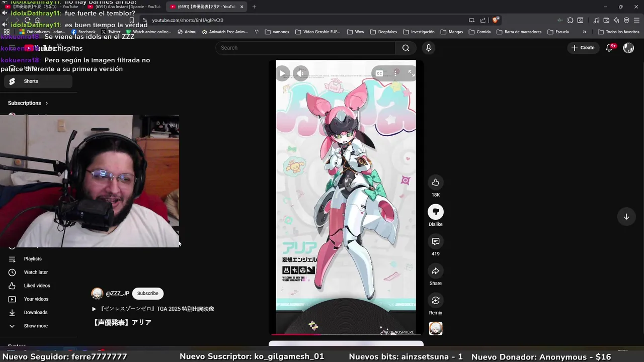Mute the Short using the speaker icon
The height and width of the screenshot is (362, 644).
(300, 73)
